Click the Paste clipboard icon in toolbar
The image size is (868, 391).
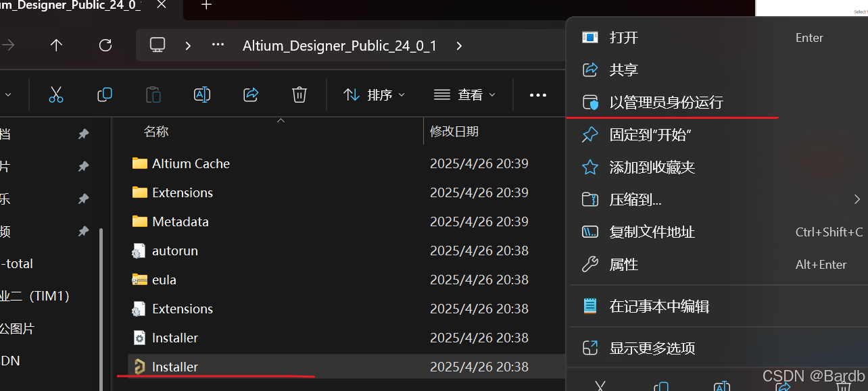click(x=153, y=95)
